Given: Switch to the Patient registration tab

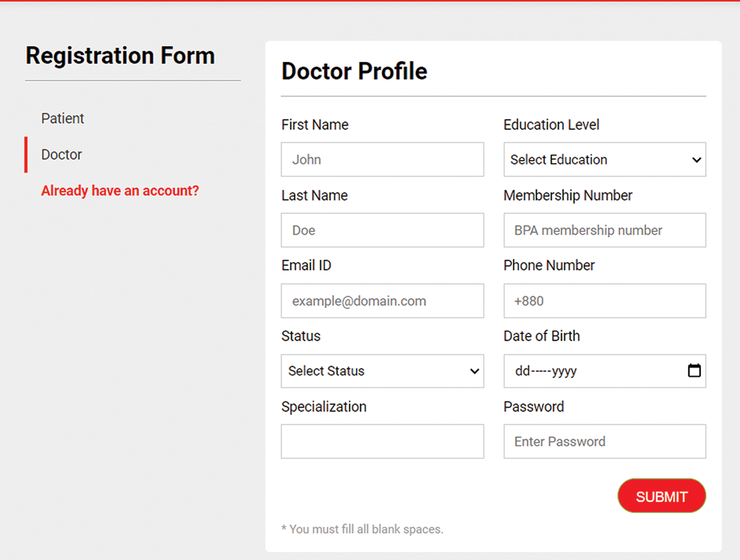Looking at the screenshot, I should pyautogui.click(x=62, y=118).
